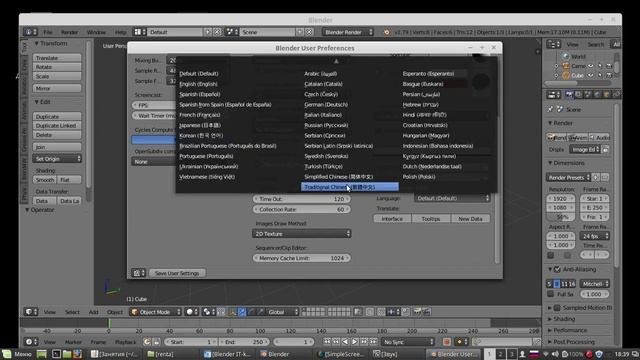This screenshot has height=360, width=640.
Task: Open the 2D Texture draw method dropdown
Action: (301, 233)
